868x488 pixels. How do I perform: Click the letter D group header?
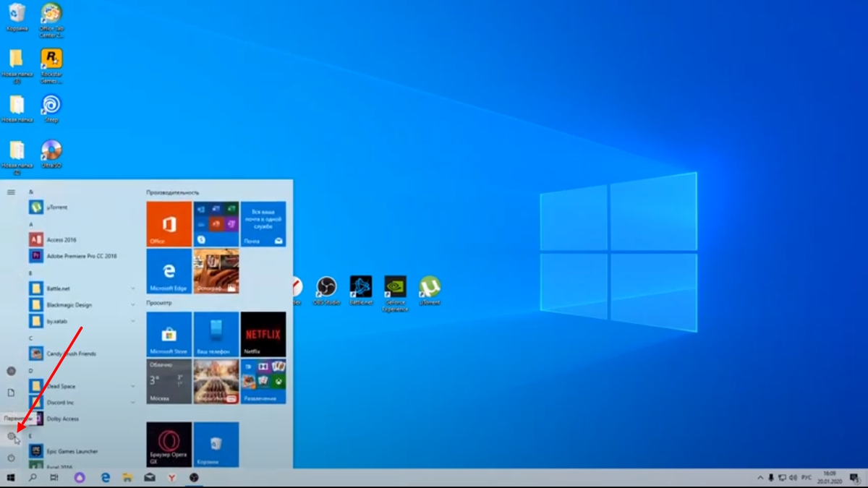(31, 371)
